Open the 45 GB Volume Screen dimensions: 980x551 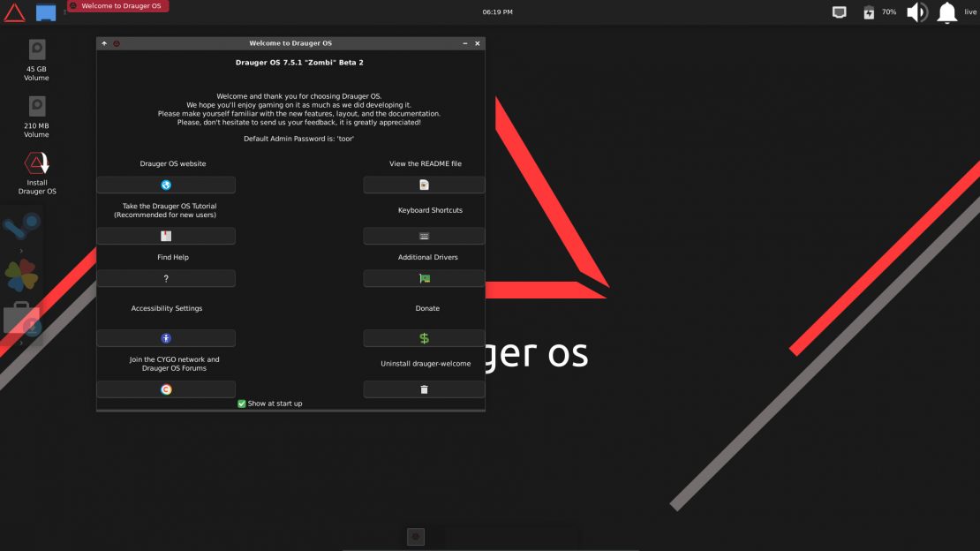37,59
